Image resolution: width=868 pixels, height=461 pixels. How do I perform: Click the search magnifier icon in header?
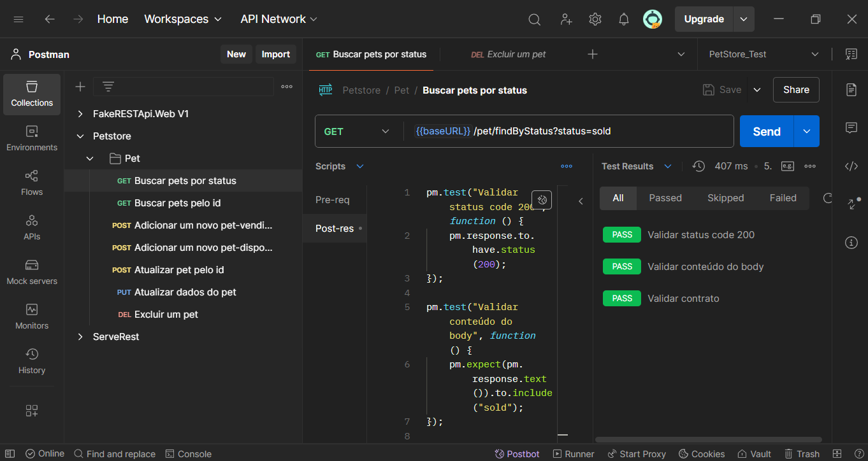click(535, 19)
